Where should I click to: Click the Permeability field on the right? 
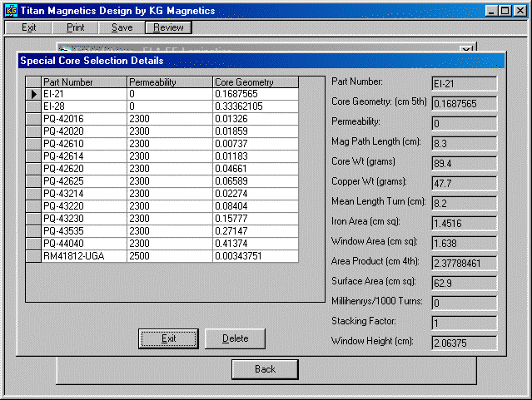(465, 124)
